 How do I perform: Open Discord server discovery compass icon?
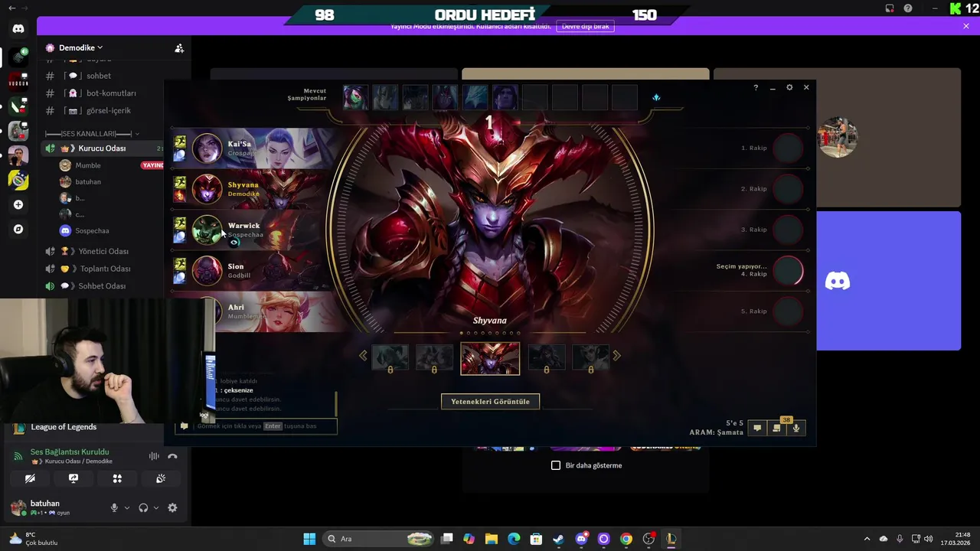coord(18,229)
